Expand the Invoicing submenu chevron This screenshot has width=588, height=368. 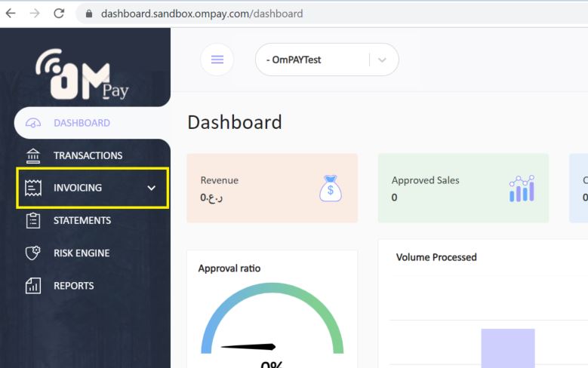[x=152, y=188]
